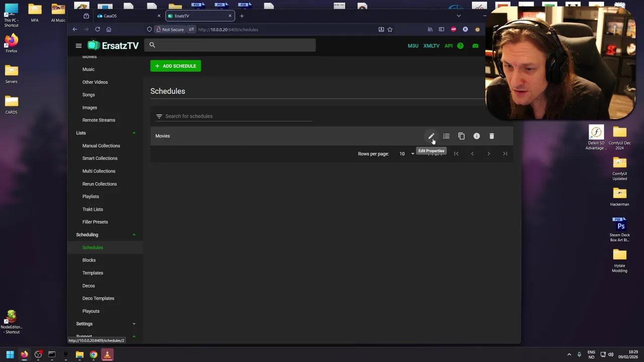The image size is (644, 362).
Task: Open Music in the sidebar
Action: 89,69
